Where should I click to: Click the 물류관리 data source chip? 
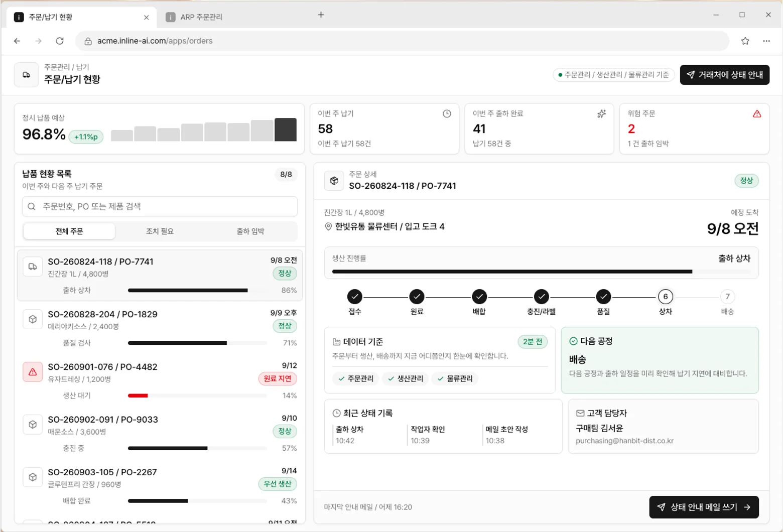coord(455,378)
